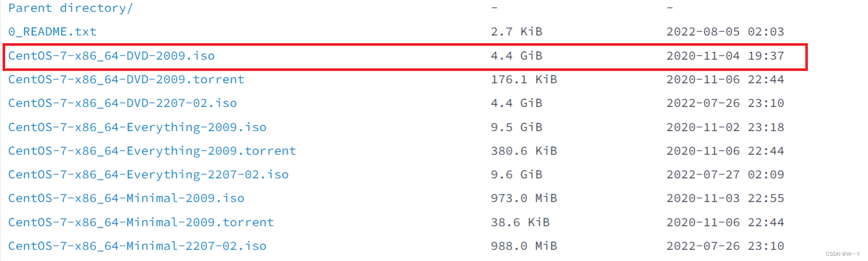Download CentOS-7-x86_64-DVD-2009.iso
Viewport: 868px width, 261px height.
(x=111, y=56)
